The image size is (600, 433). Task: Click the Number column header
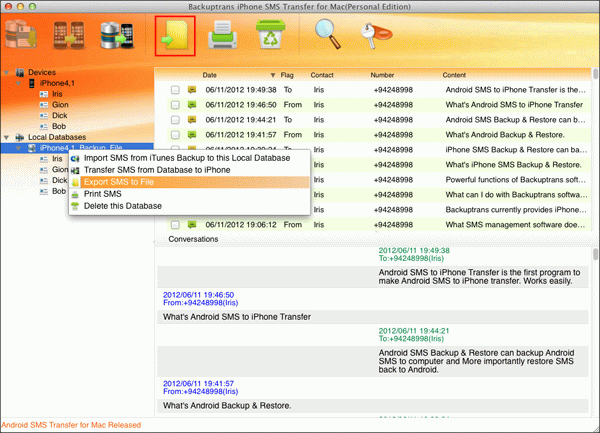(x=382, y=75)
